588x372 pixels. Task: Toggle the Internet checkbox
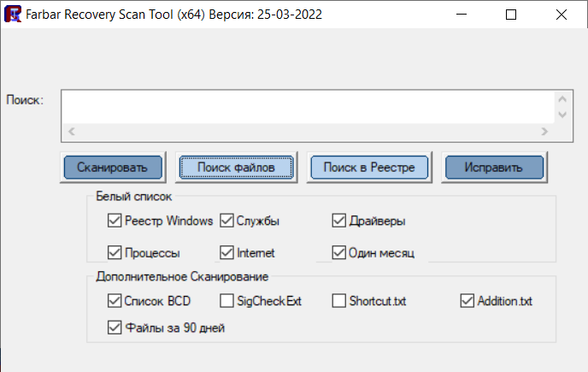(226, 252)
